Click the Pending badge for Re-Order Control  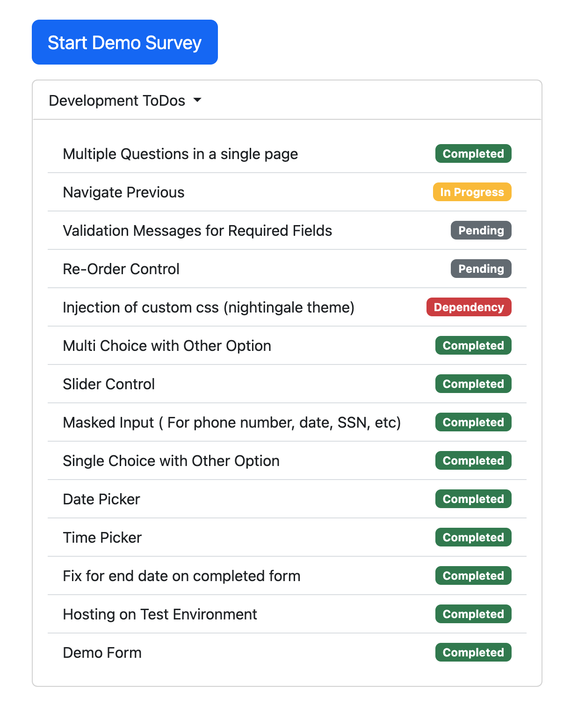click(481, 269)
